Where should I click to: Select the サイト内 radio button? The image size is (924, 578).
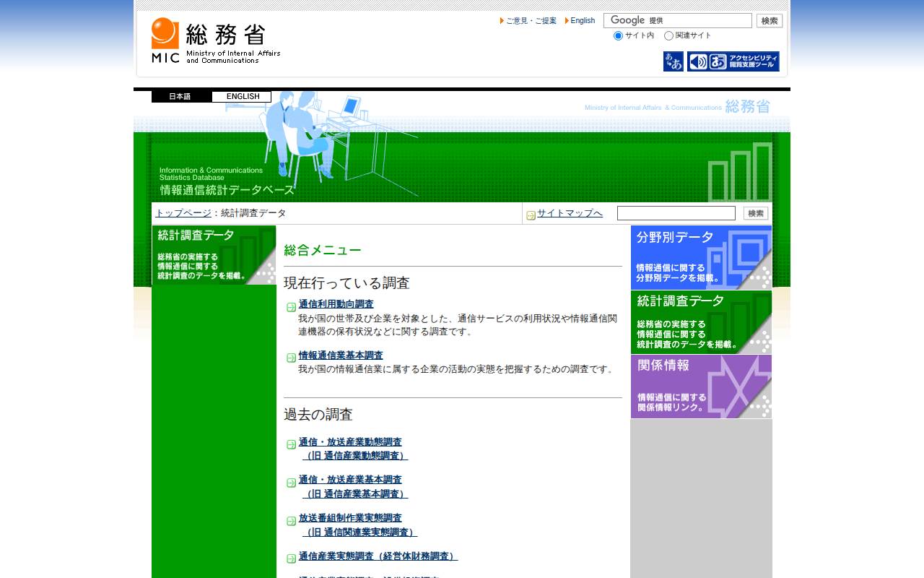618,36
